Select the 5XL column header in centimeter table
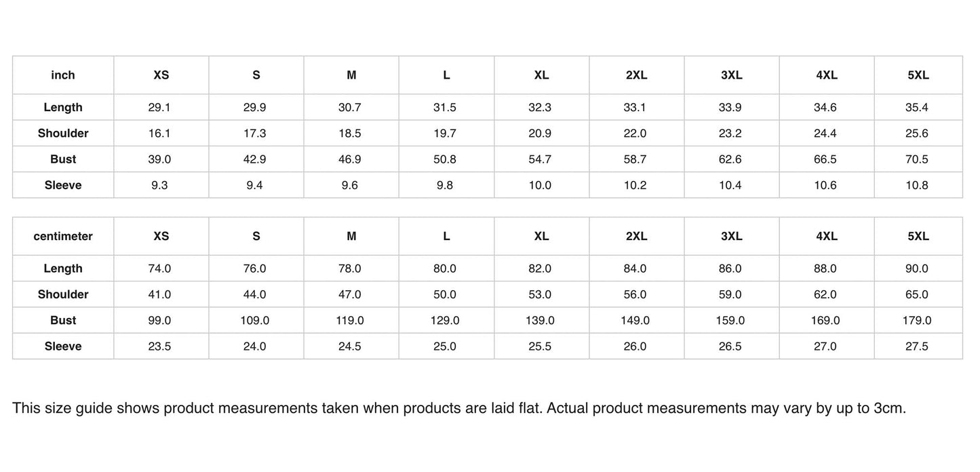Screen dimensions: 980x472 (x=918, y=237)
